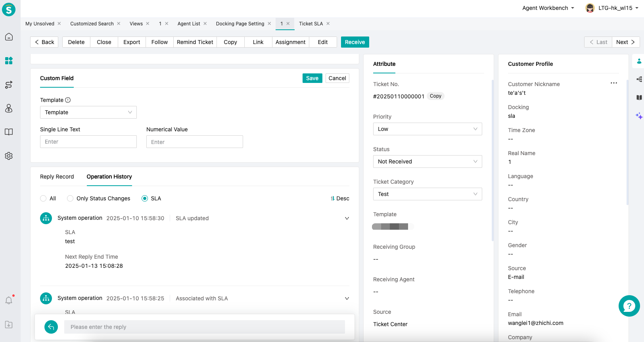The height and width of the screenshot is (342, 644).
Task: Copy the ticket number
Action: click(435, 96)
